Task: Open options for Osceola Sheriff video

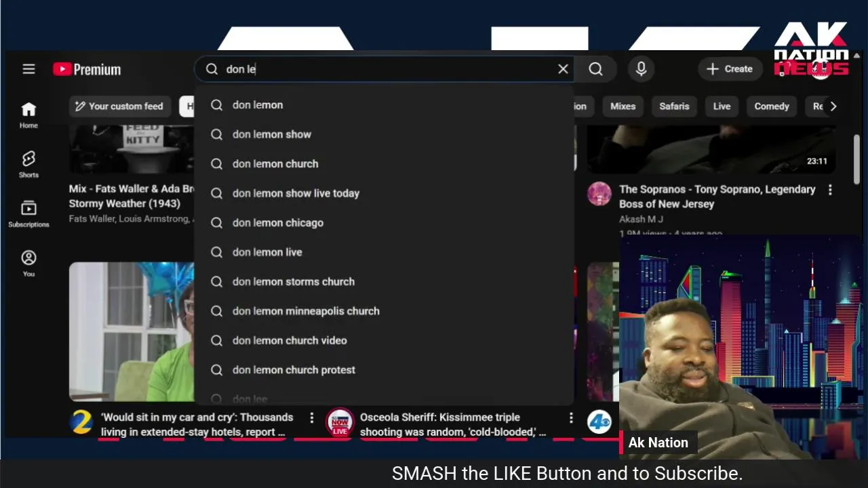Action: [x=571, y=418]
